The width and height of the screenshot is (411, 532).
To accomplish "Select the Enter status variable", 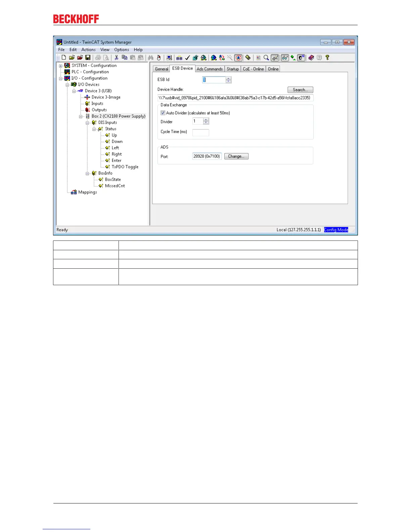I will pos(117,161).
